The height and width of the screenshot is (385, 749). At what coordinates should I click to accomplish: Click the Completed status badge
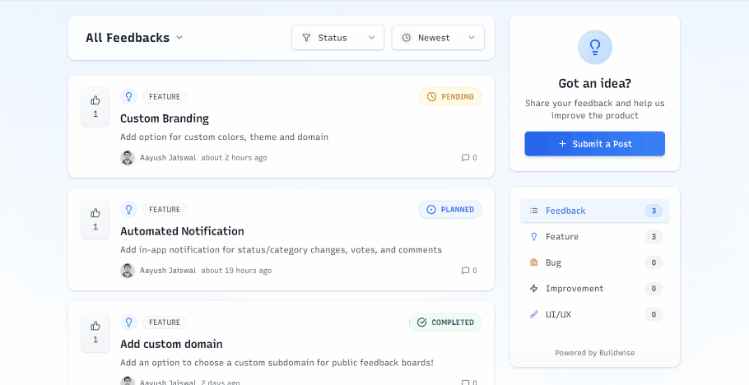446,322
